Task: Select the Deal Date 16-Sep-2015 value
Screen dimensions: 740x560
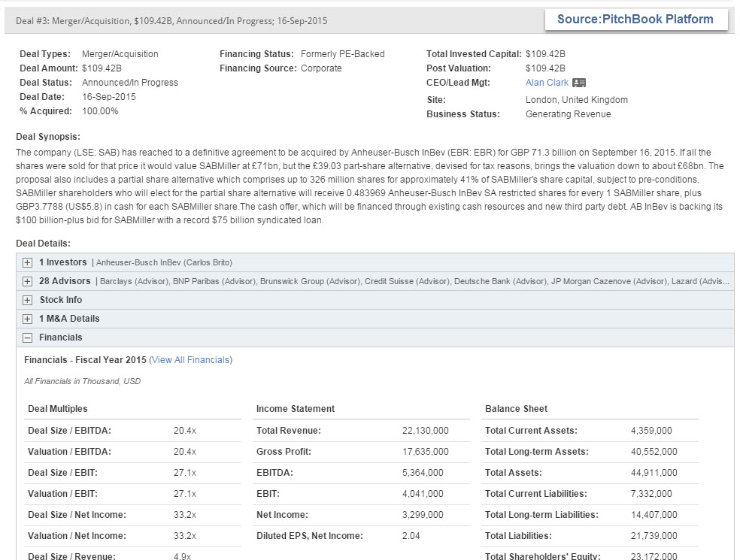Action: [x=109, y=97]
